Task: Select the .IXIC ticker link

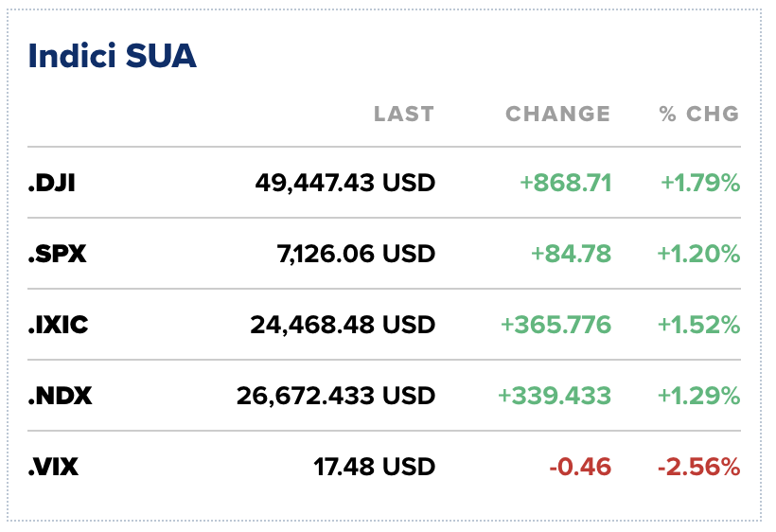Action: pyautogui.click(x=59, y=325)
